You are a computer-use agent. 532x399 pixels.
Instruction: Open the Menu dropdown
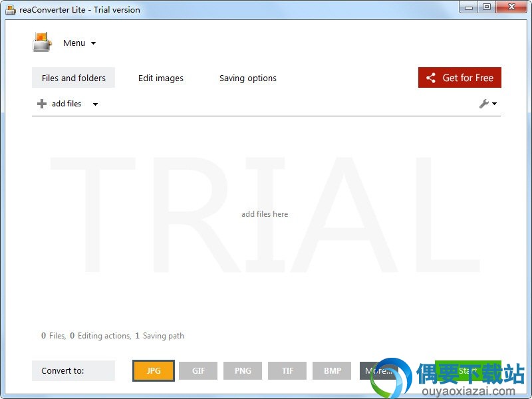pyautogui.click(x=79, y=43)
